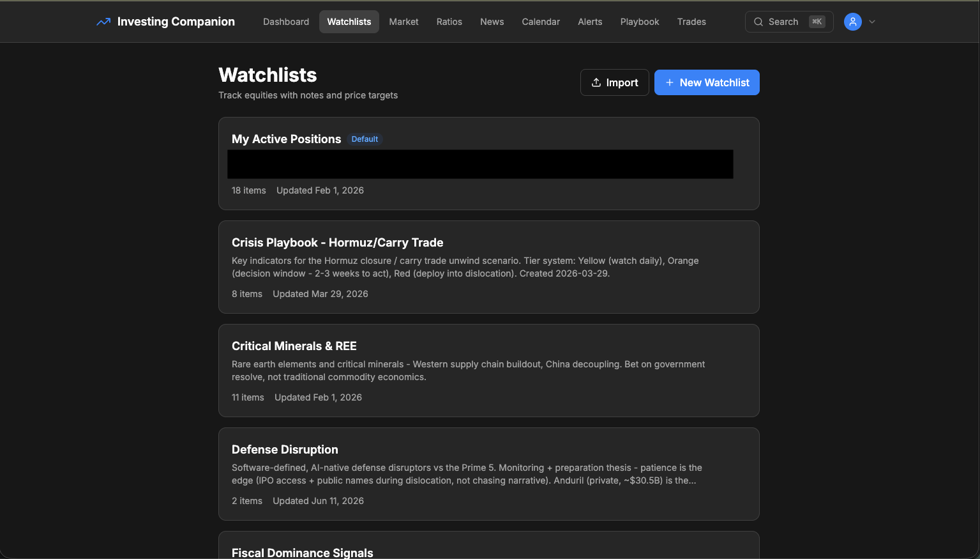The image size is (980, 559).
Task: Click the Investing Companion title text
Action: pos(176,22)
